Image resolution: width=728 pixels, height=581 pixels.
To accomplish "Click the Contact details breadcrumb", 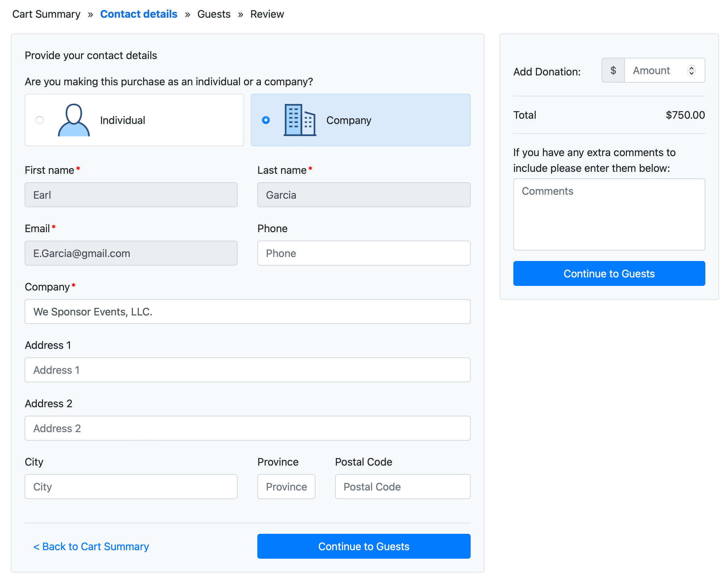I will [139, 14].
